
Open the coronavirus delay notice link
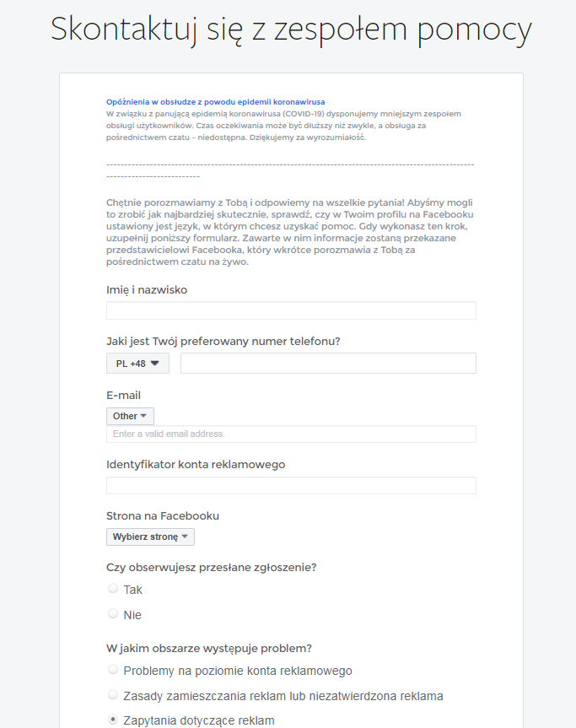click(215, 102)
